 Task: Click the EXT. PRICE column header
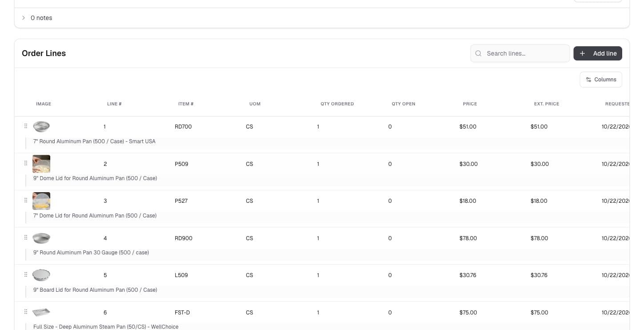click(547, 104)
